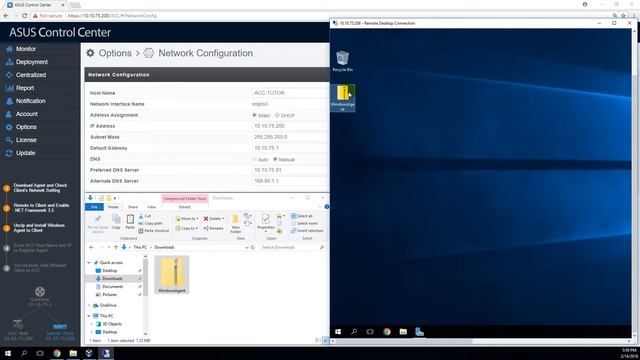Click the Compressed Folder Tools tab header
This screenshot has height=360, width=640.
pyautogui.click(x=185, y=198)
